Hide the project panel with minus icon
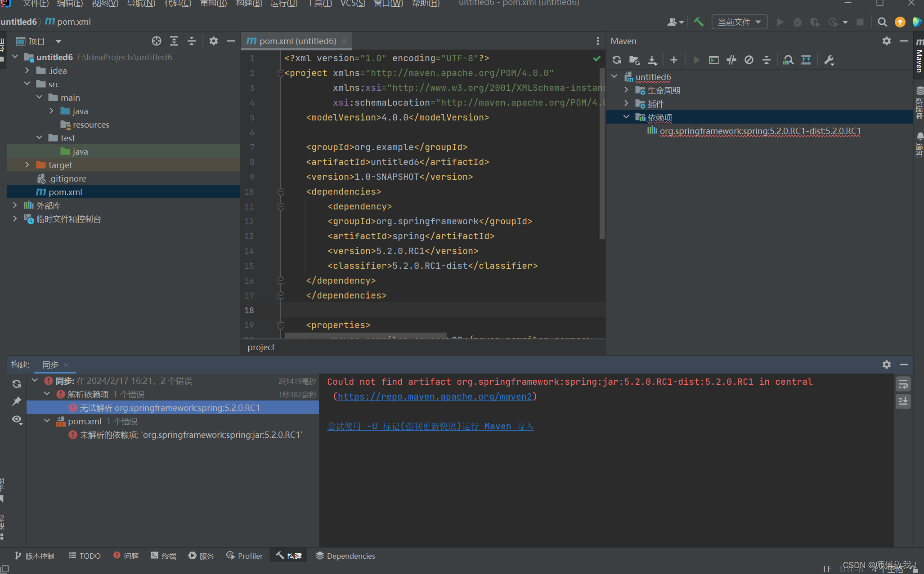Screen dimensions: 924x574 (x=231, y=41)
